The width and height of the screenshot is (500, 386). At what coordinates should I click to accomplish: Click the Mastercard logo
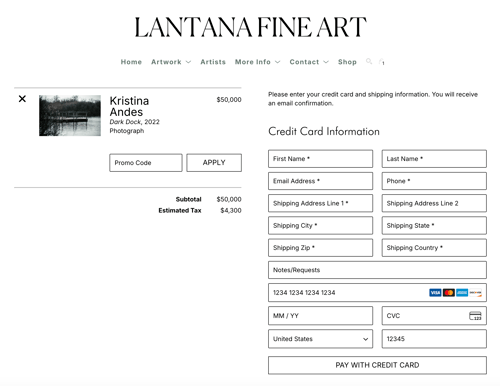(x=449, y=293)
